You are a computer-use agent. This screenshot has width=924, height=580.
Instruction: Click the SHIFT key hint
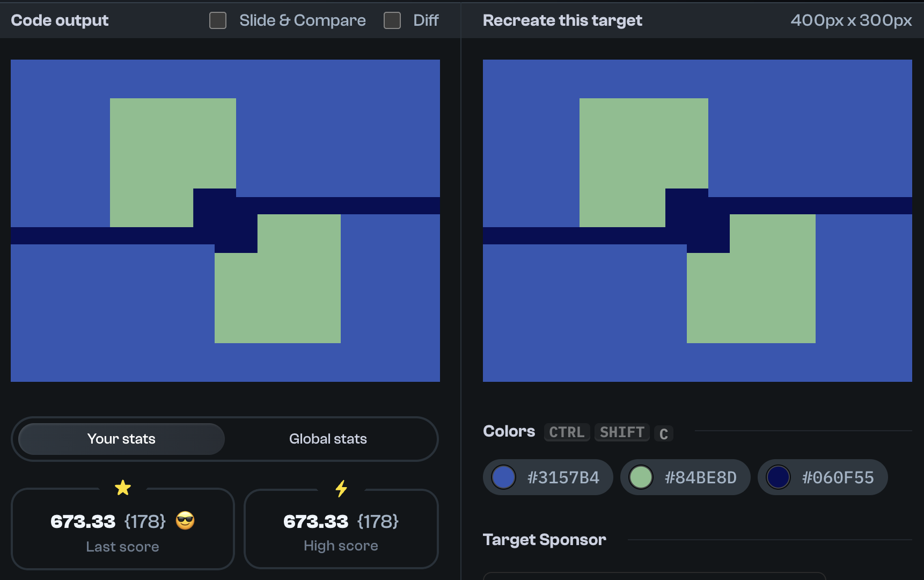[x=622, y=432]
